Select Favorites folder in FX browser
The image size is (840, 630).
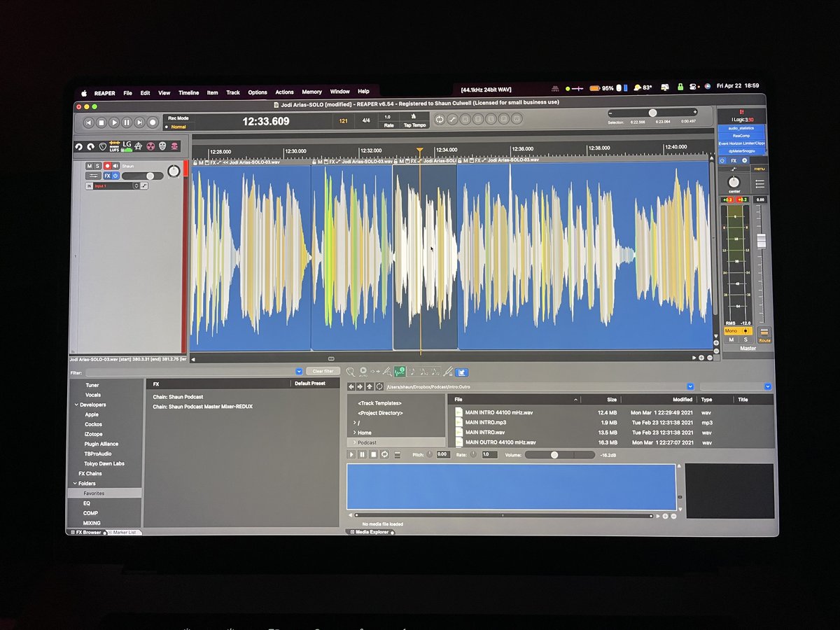tap(104, 493)
